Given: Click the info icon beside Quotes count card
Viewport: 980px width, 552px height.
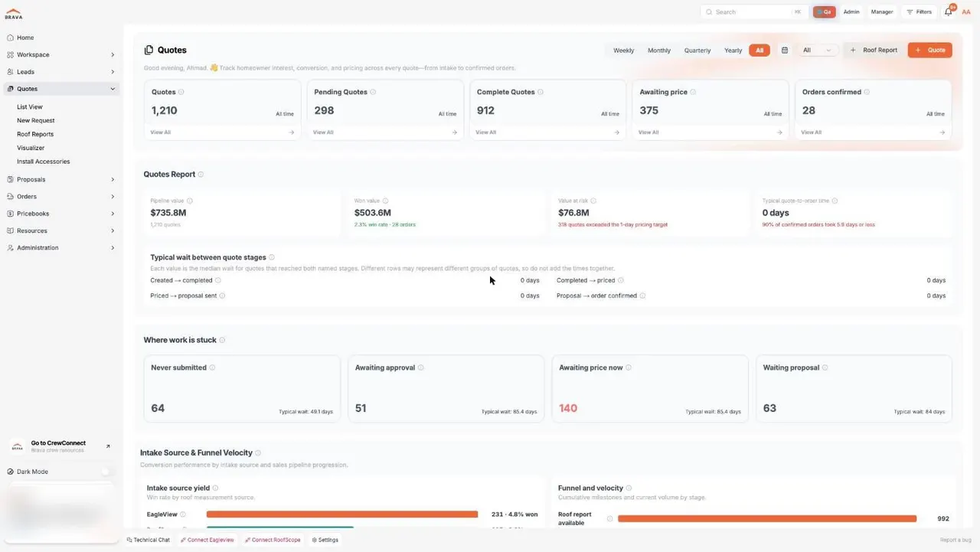Looking at the screenshot, I should point(181,92).
